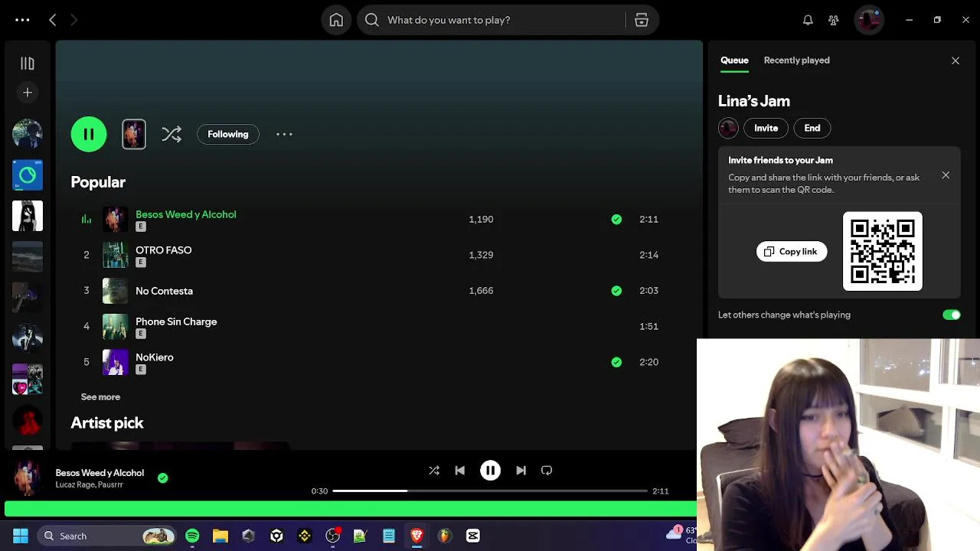This screenshot has width=980, height=551.
Task: Open FL Studio from the taskbar
Action: pyautogui.click(x=445, y=536)
